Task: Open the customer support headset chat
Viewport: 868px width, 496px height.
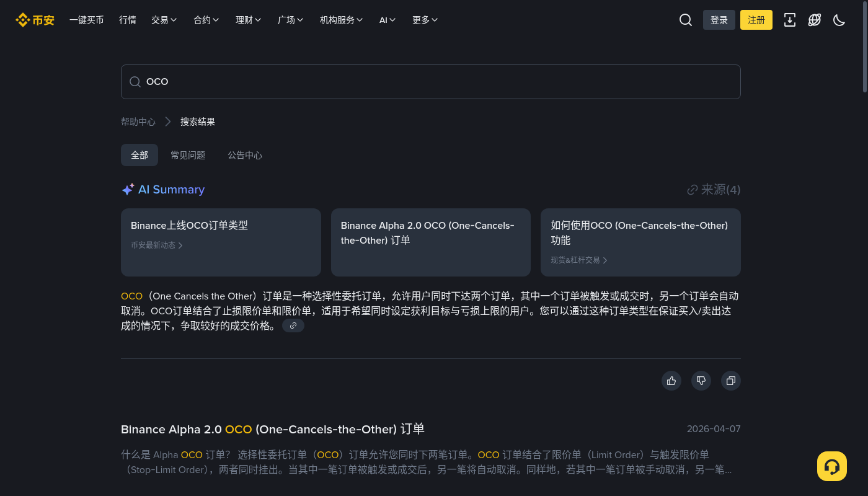Action: click(832, 466)
